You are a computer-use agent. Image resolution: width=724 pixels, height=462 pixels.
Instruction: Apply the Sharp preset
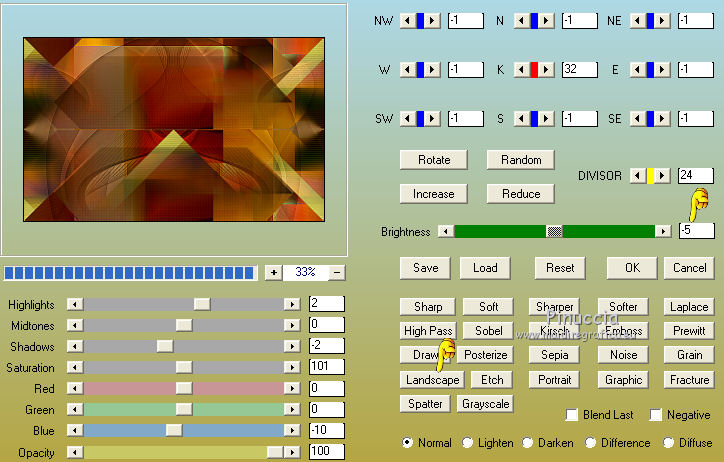(x=428, y=307)
